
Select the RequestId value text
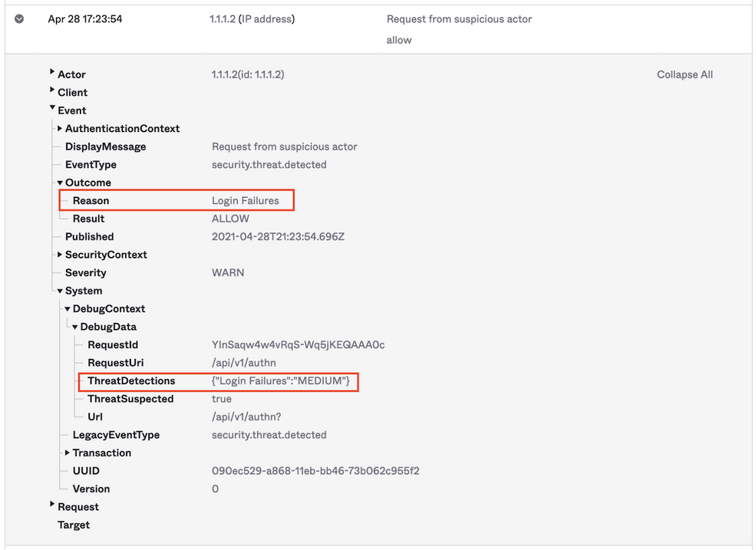pos(298,345)
